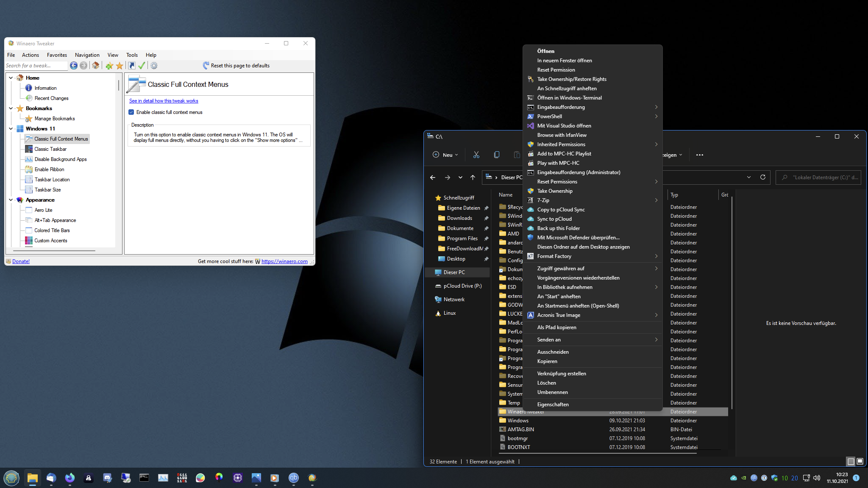Click the blue back arrow in Winaero toolbar
868x488 pixels.
tap(74, 66)
